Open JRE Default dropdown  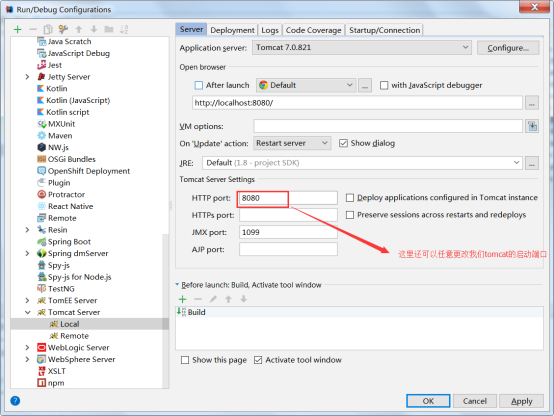tap(363, 163)
